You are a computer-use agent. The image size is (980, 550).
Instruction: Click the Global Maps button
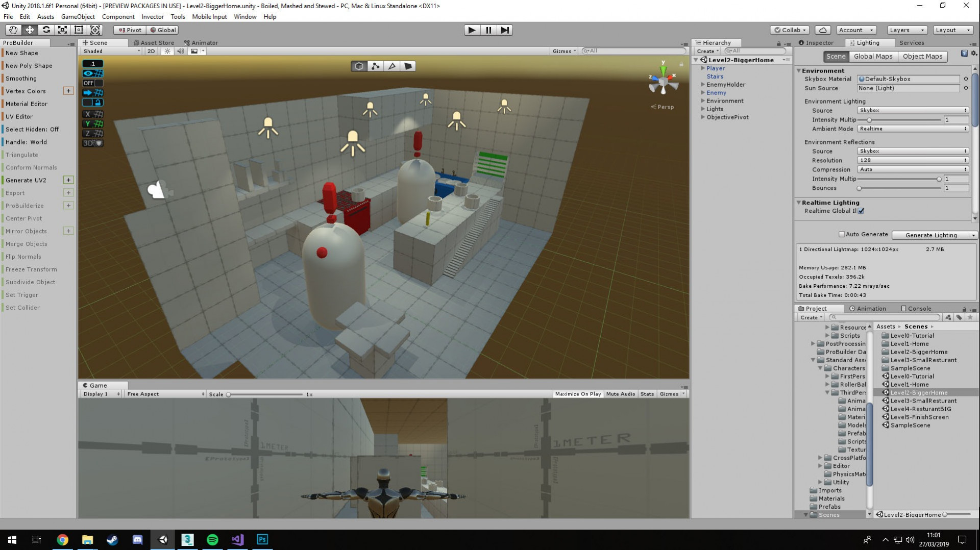point(873,57)
